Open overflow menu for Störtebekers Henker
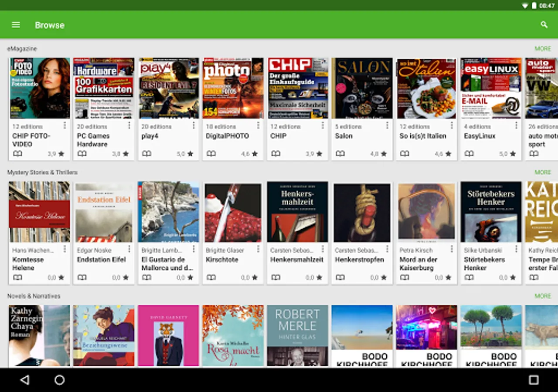Image resolution: width=558 pixels, height=392 pixels. pyautogui.click(x=516, y=249)
